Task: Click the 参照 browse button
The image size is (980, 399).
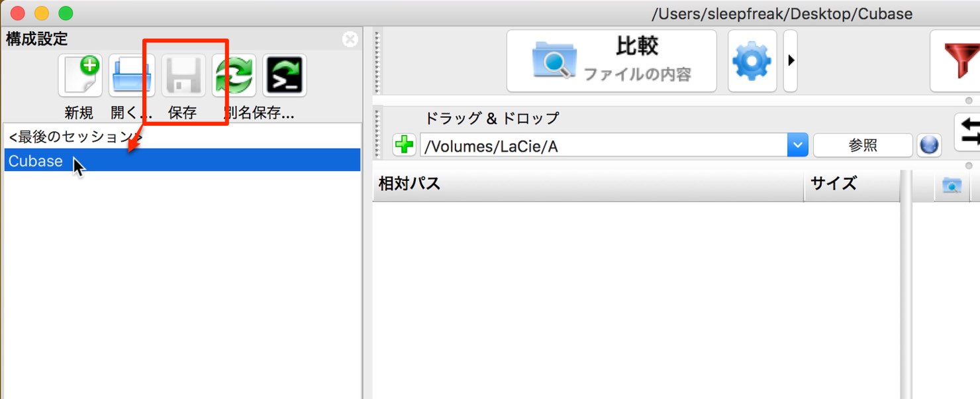Action: pyautogui.click(x=863, y=146)
